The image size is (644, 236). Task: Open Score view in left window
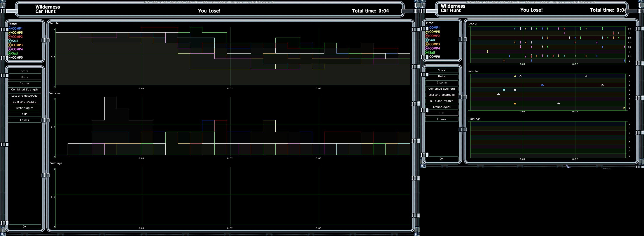point(24,71)
